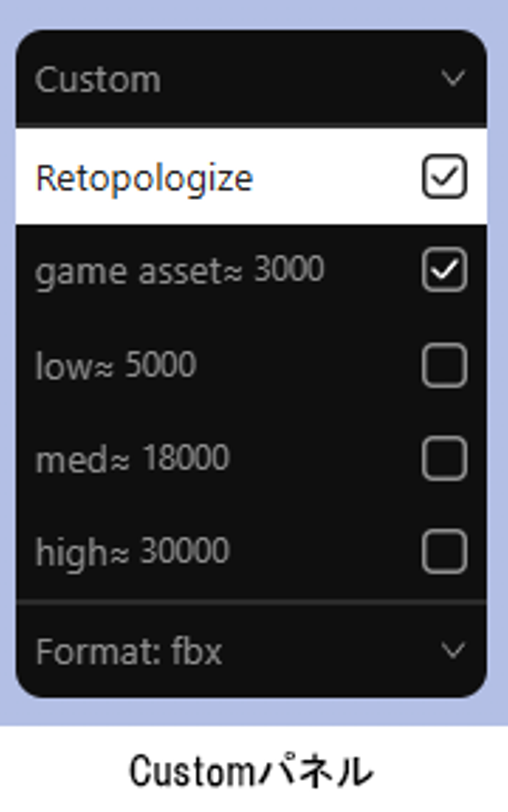Tick the med≈ 18000 checkbox

445,458
